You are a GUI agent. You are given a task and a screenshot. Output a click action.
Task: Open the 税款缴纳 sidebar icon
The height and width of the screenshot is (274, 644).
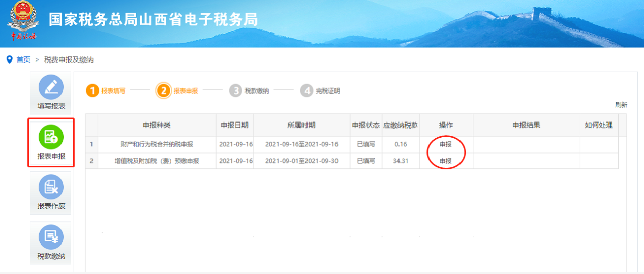(x=51, y=237)
